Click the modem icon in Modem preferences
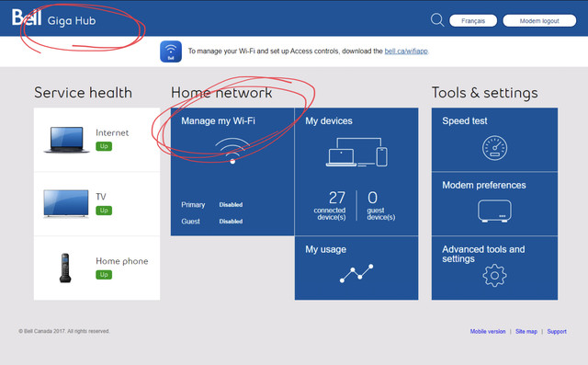This screenshot has width=588, height=365. tap(494, 211)
